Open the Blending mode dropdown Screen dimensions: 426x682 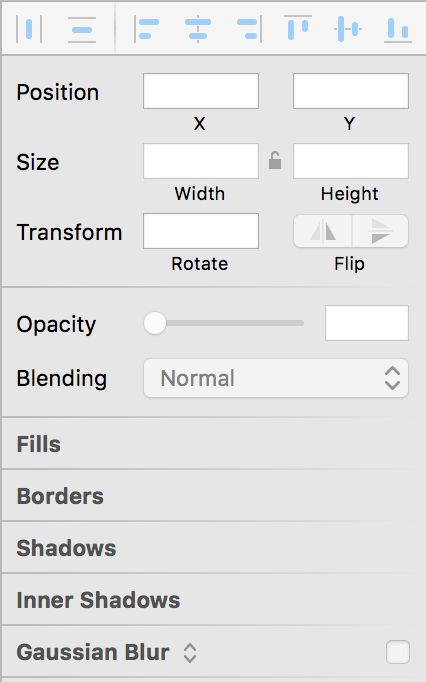[x=276, y=378]
